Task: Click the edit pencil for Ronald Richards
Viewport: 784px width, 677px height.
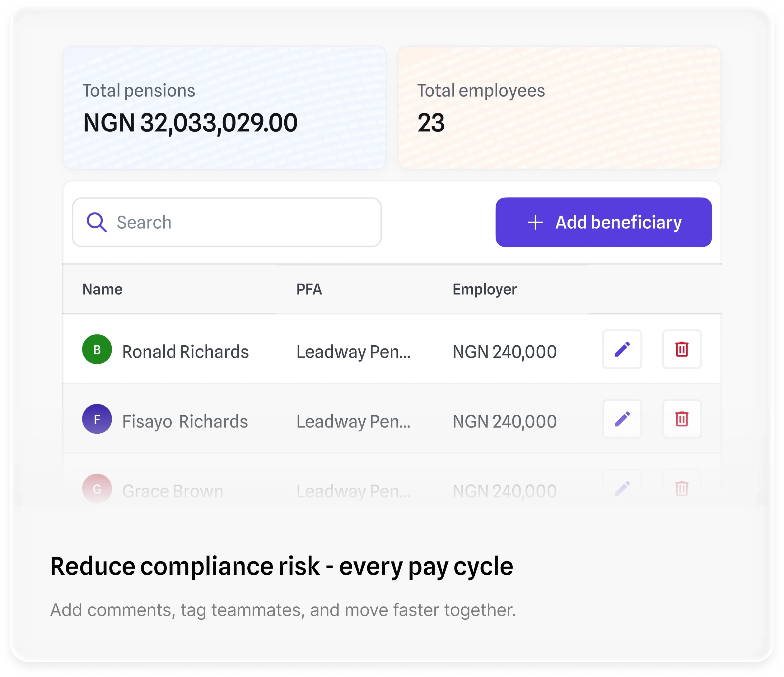Action: point(622,349)
